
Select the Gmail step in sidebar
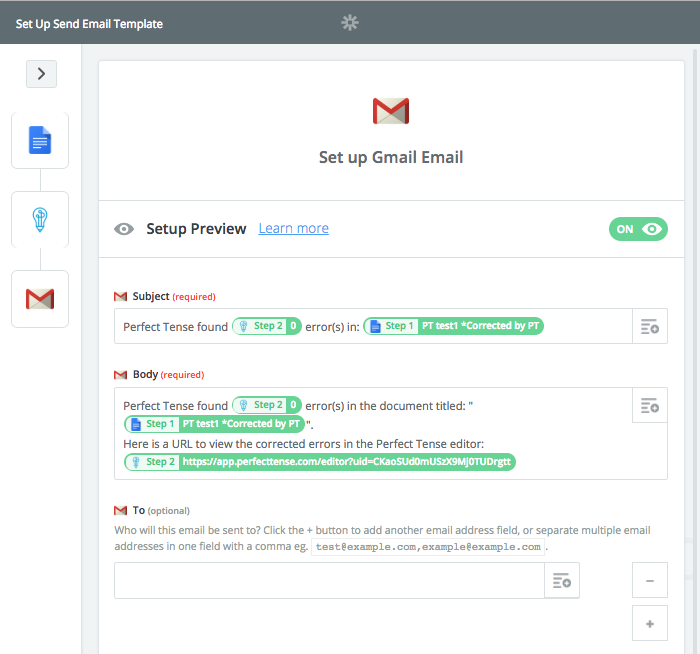click(40, 299)
